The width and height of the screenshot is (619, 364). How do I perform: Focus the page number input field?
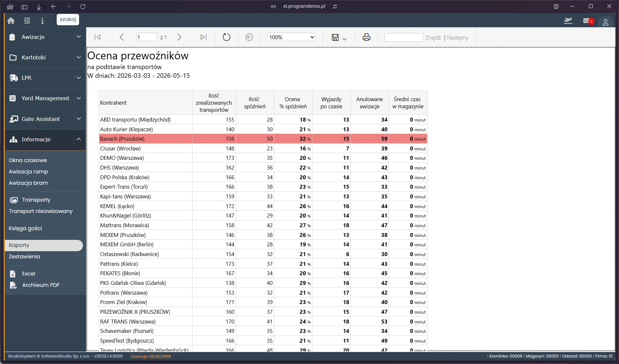click(146, 37)
